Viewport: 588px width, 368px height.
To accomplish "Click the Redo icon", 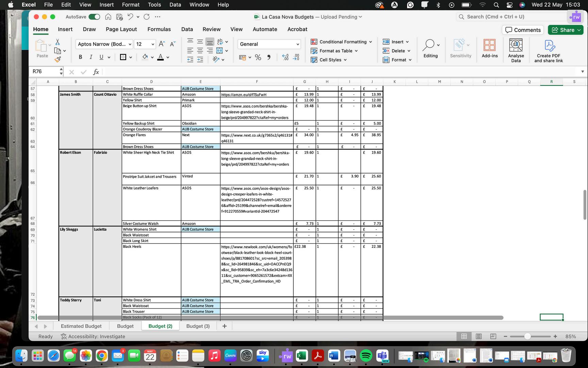I will point(147,17).
